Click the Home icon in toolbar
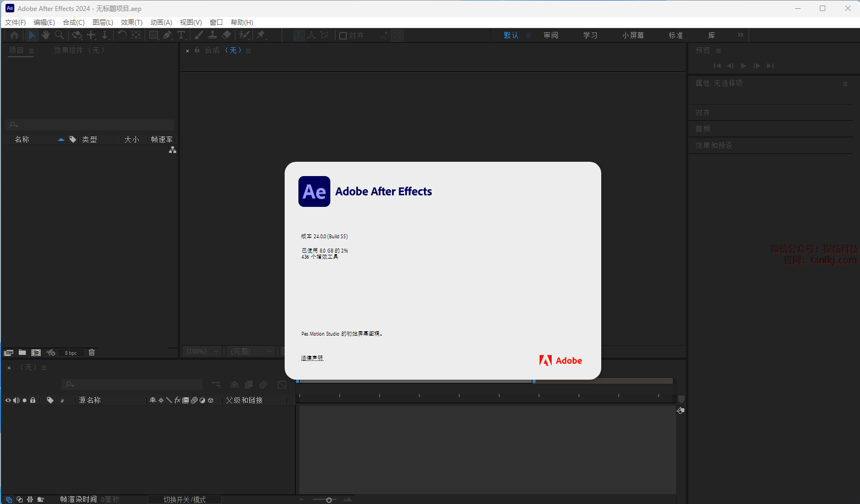860x504 pixels. pyautogui.click(x=14, y=35)
